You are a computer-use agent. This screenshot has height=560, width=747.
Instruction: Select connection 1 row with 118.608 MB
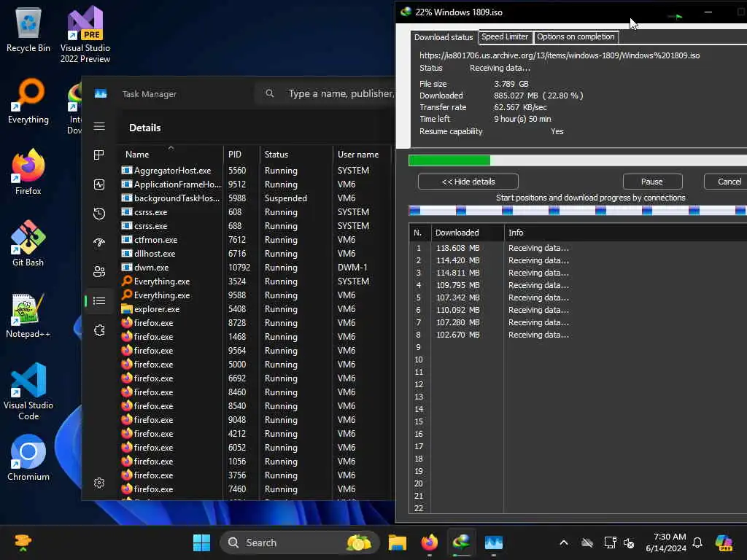(578, 248)
